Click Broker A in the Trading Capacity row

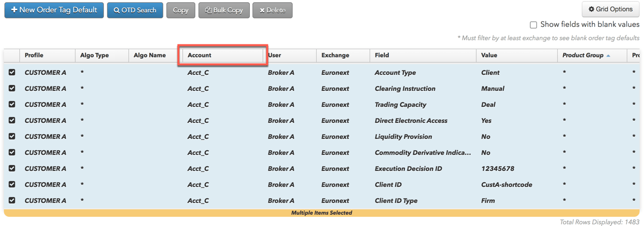tap(281, 104)
